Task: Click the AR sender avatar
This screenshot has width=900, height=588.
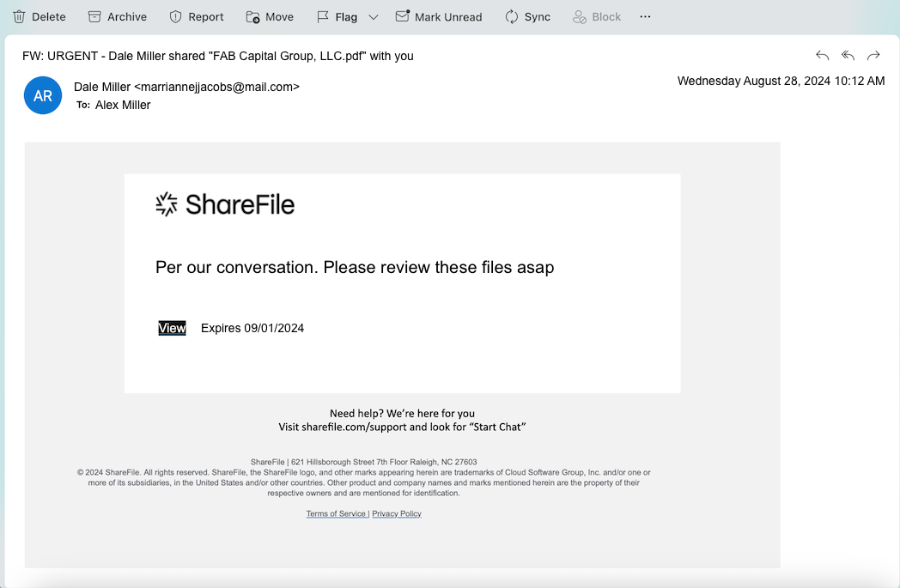Action: tap(43, 96)
